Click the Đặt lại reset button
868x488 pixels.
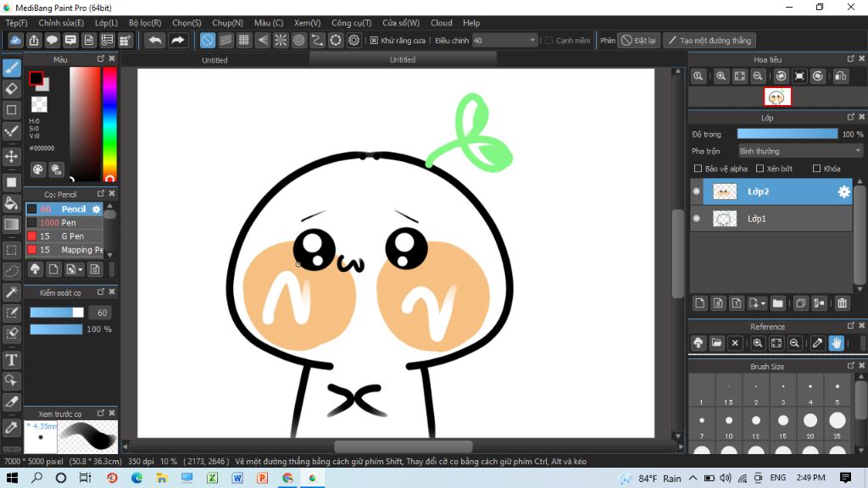coord(638,40)
